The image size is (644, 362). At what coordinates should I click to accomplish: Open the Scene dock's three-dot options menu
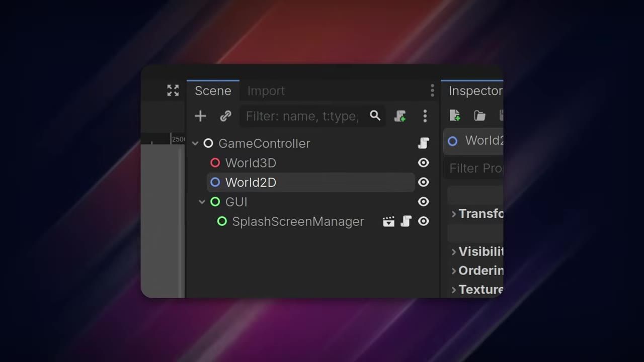[432, 90]
